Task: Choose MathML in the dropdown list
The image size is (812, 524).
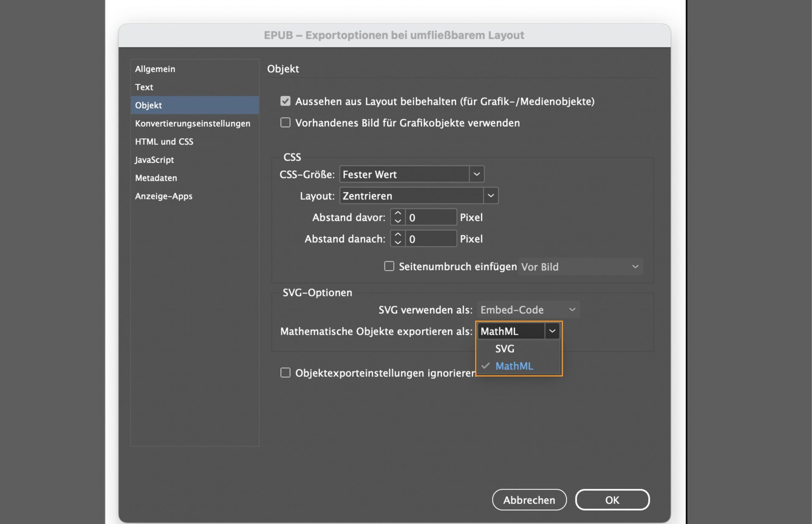Action: 514,366
